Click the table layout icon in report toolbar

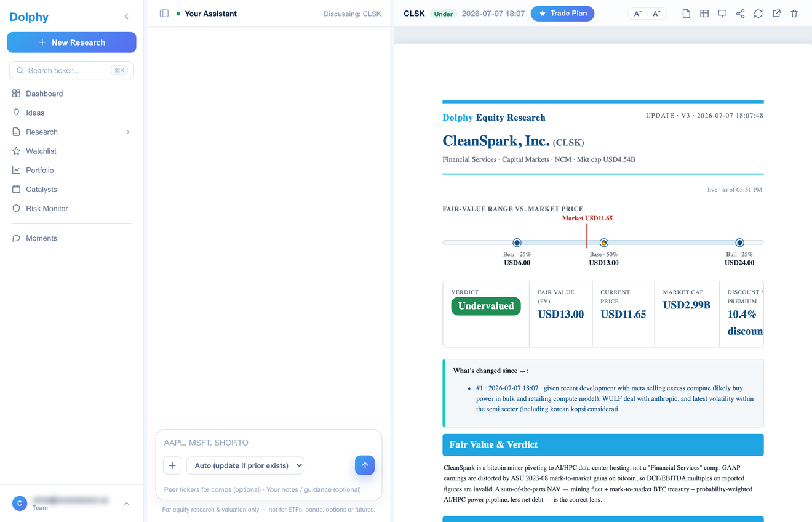tap(704, 14)
